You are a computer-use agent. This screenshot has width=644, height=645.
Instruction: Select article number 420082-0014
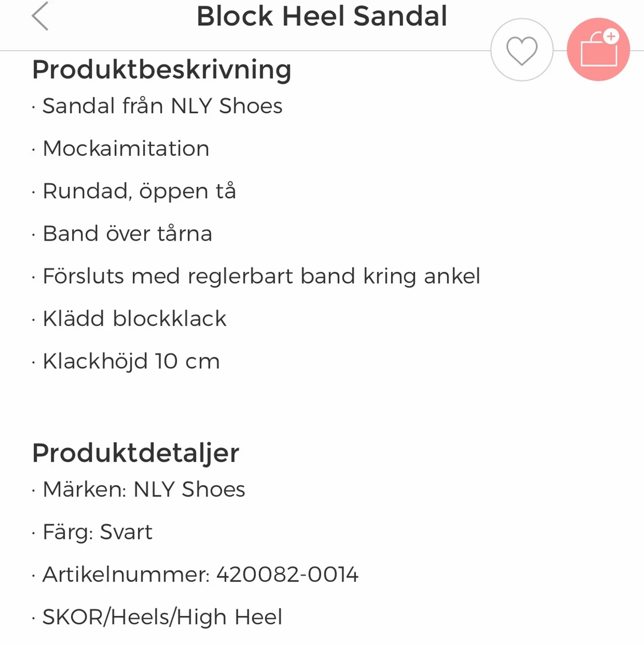click(287, 575)
